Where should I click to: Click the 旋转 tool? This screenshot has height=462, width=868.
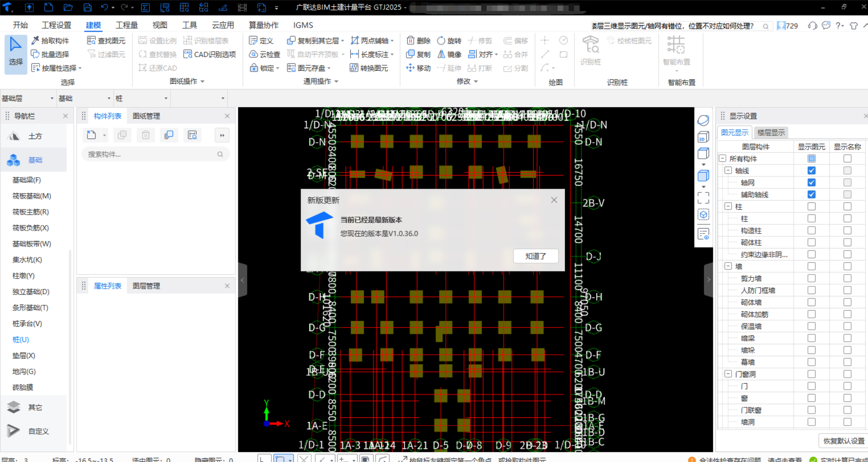(x=449, y=41)
